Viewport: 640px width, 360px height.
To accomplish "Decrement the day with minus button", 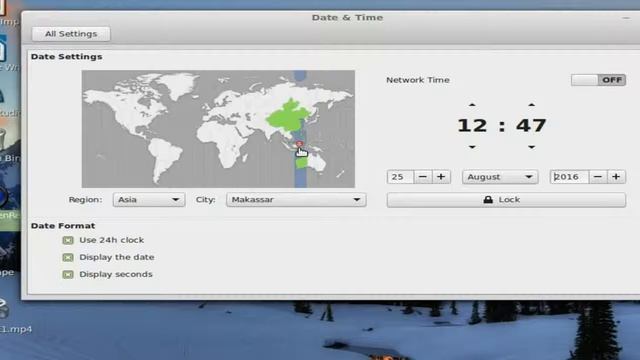I will pos(423,177).
